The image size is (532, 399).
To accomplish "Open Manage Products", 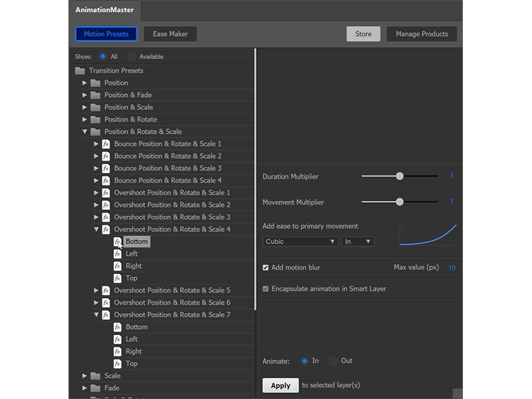I will tap(422, 34).
